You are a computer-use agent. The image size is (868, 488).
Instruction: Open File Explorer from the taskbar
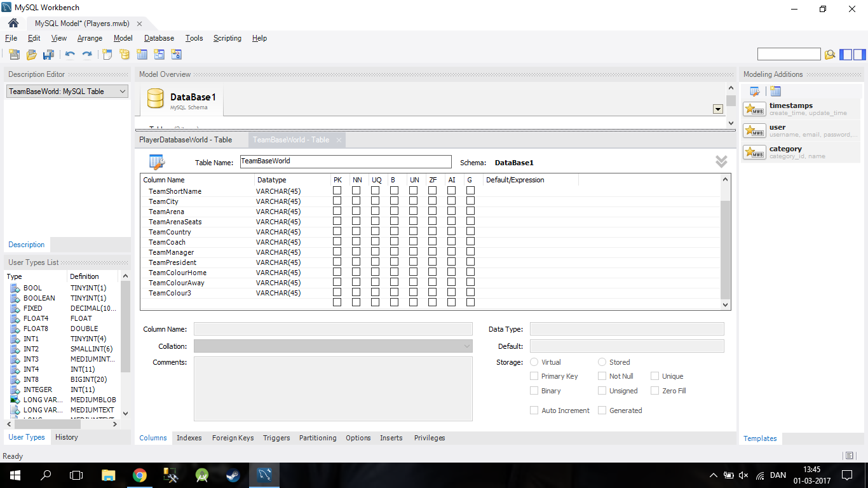click(109, 475)
